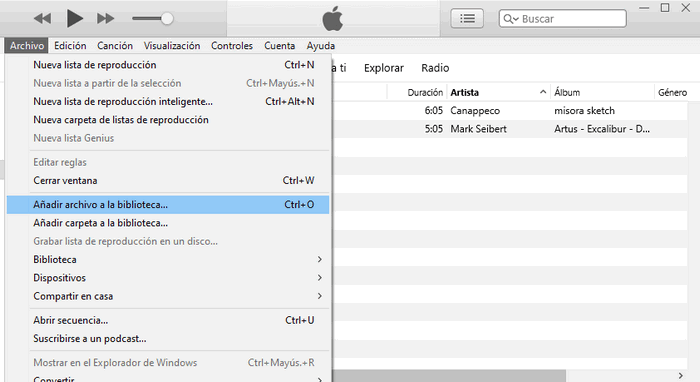
Task: Select Cerrar ventana menu entry
Action: [x=168, y=181]
